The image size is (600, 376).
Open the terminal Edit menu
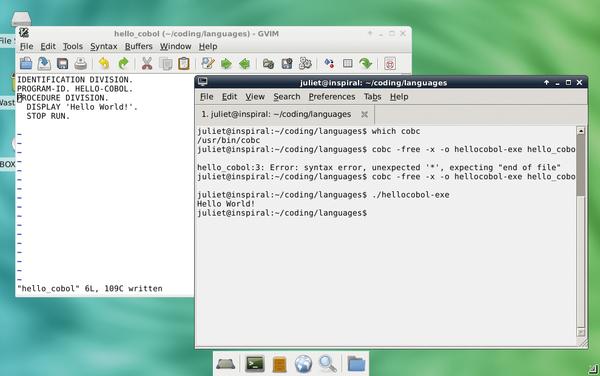[x=229, y=97]
